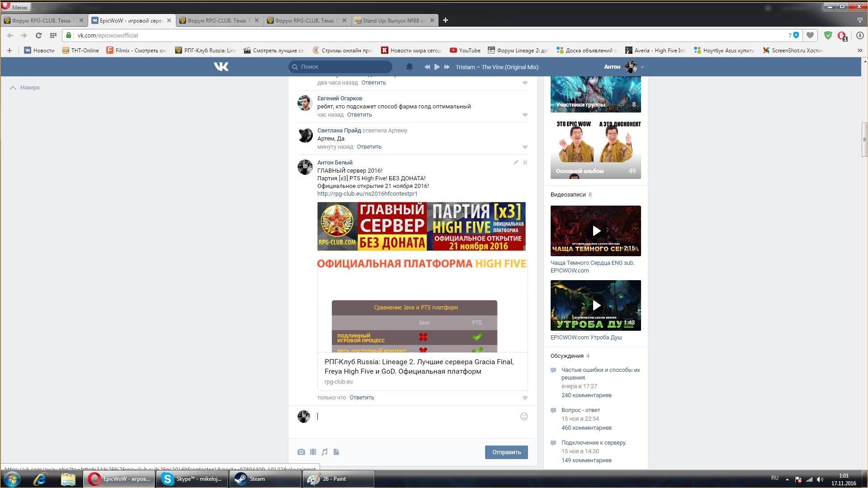Screen dimensions: 868x488
Task: Attach audio using music note icon
Action: 325,452
